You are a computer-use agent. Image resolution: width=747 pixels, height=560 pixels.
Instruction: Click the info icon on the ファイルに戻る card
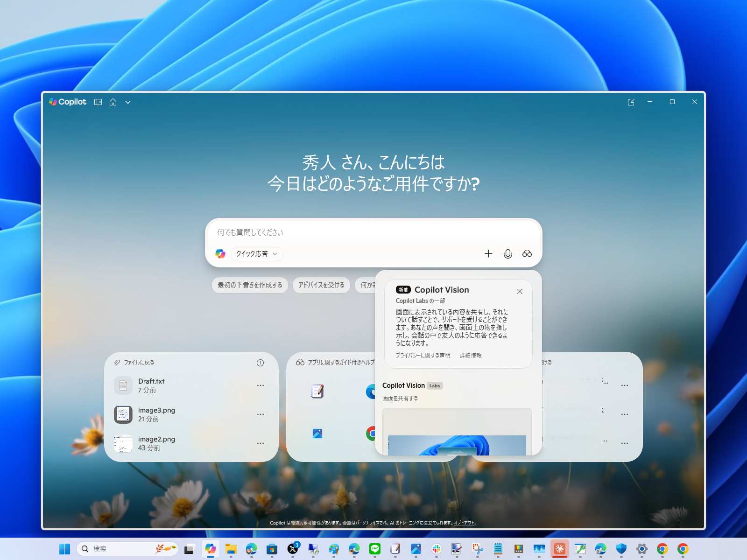tap(261, 363)
